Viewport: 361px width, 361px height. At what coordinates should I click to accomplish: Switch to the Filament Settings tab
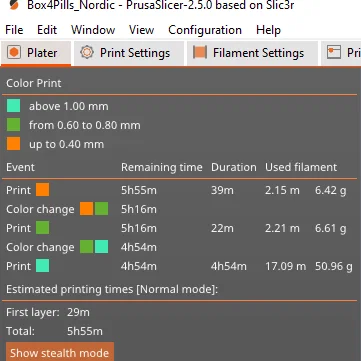252,53
